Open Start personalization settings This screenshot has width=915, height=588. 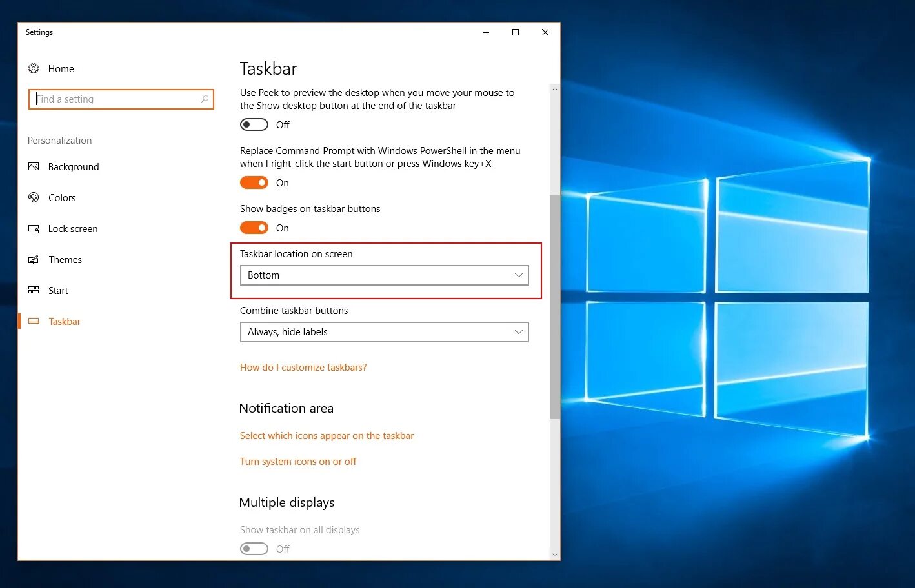point(58,291)
